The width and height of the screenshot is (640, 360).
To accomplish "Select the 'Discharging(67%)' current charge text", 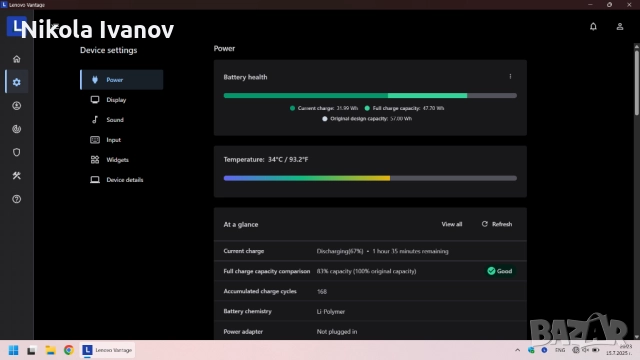I will tap(340, 251).
